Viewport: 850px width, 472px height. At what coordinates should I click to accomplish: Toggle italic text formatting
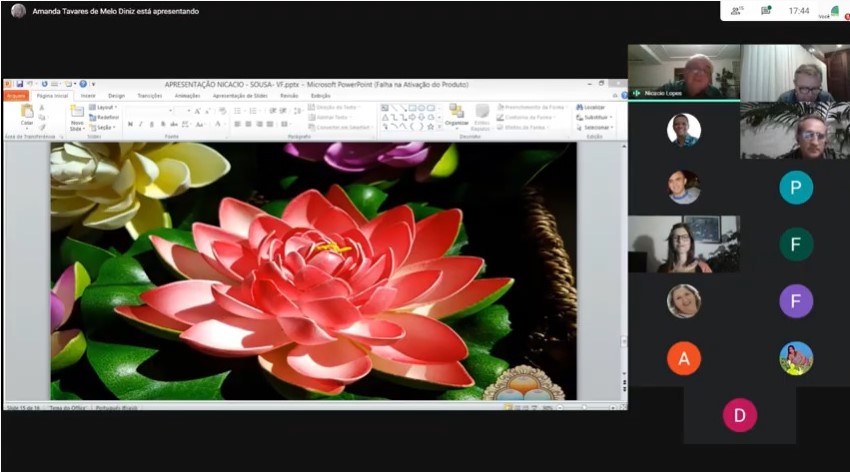(140, 124)
